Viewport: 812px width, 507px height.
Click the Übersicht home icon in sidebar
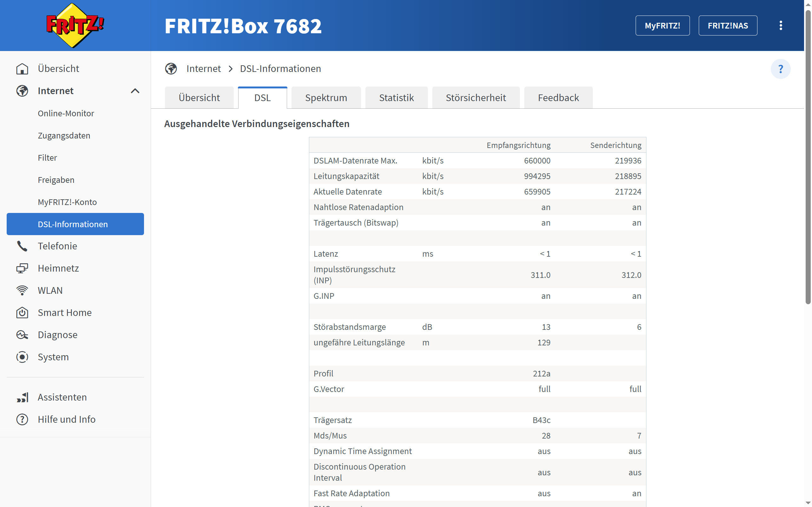click(x=22, y=69)
